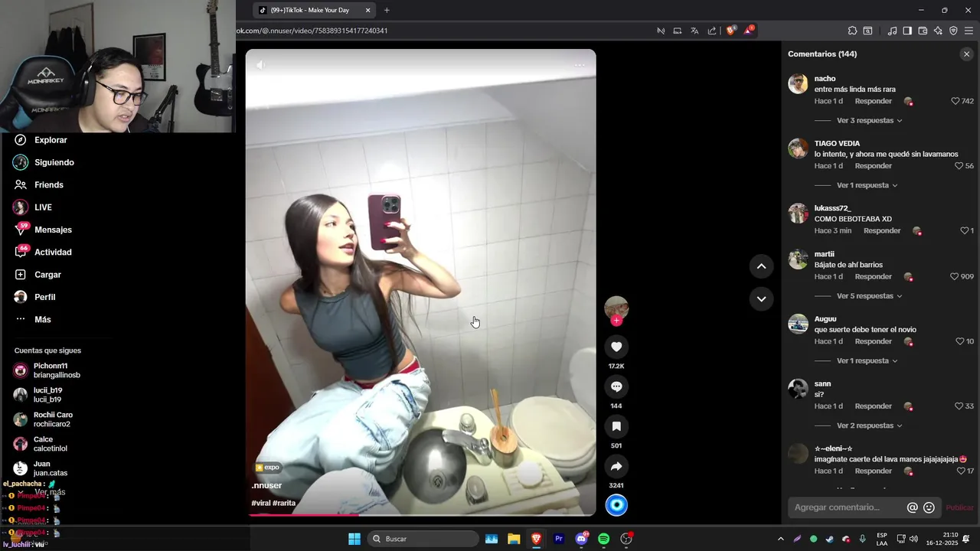Open a new browser tab
The width and height of the screenshot is (980, 551).
387,11
